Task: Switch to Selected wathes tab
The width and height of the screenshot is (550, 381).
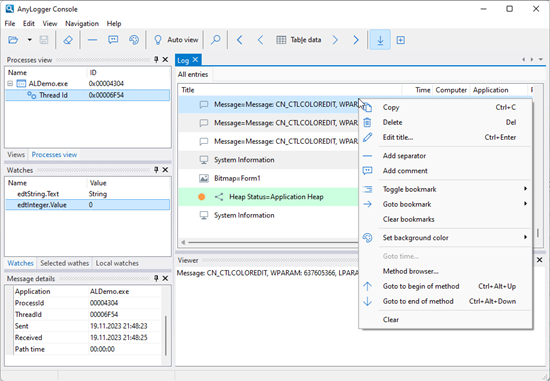Action: [x=65, y=263]
